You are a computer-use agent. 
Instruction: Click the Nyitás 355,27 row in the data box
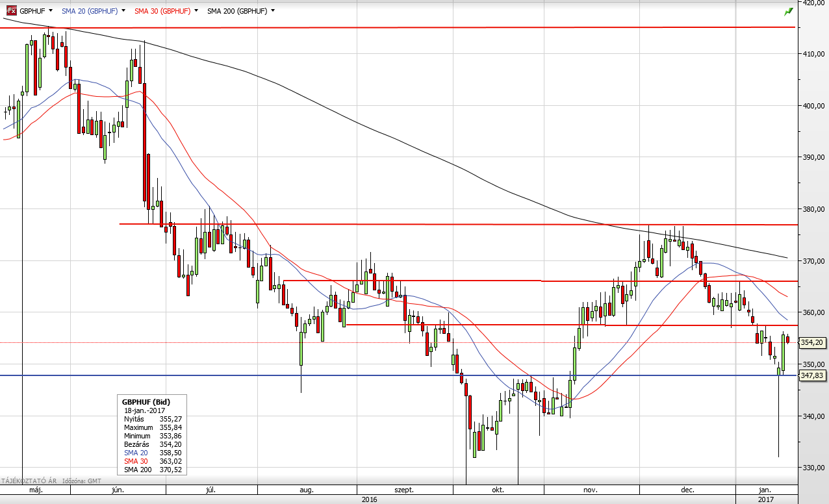152,419
